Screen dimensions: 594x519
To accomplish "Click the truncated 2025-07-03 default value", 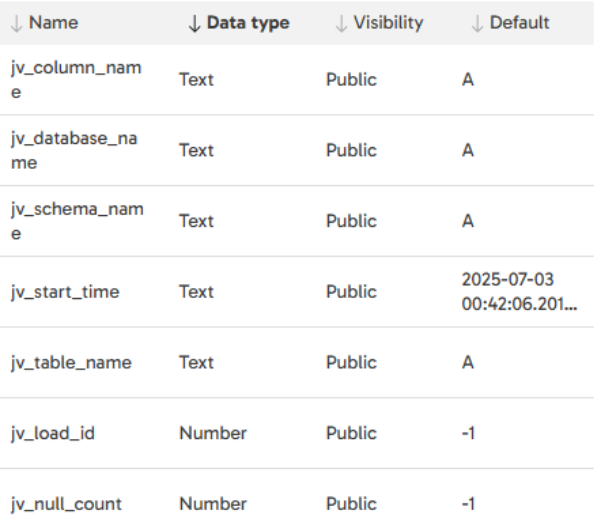I will tap(519, 292).
